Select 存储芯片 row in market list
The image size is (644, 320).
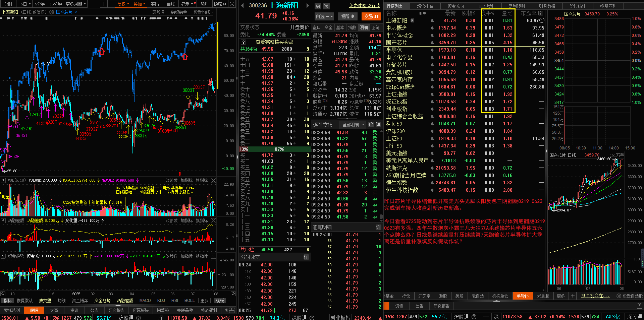click(465, 65)
